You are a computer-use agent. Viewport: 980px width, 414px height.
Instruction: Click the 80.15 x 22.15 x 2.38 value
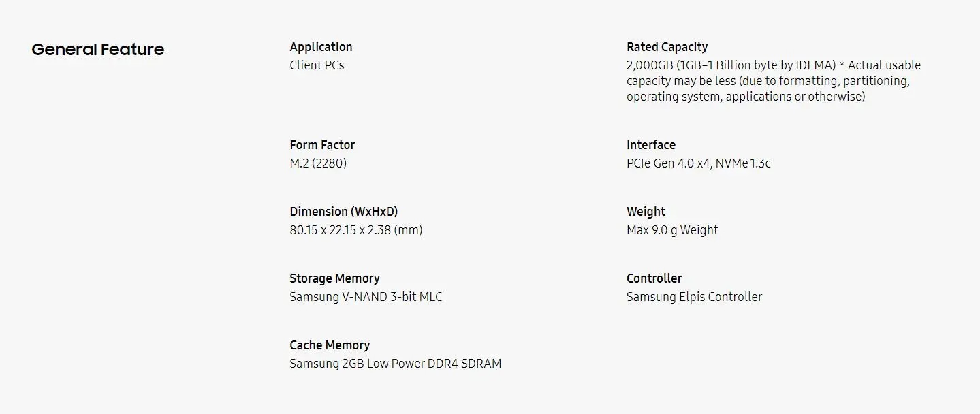point(356,230)
